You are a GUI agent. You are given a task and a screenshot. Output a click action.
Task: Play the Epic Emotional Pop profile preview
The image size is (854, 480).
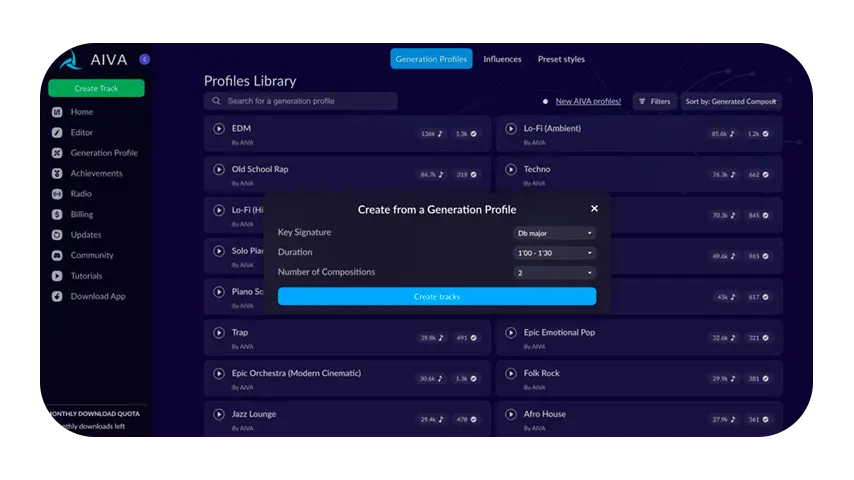pos(511,332)
